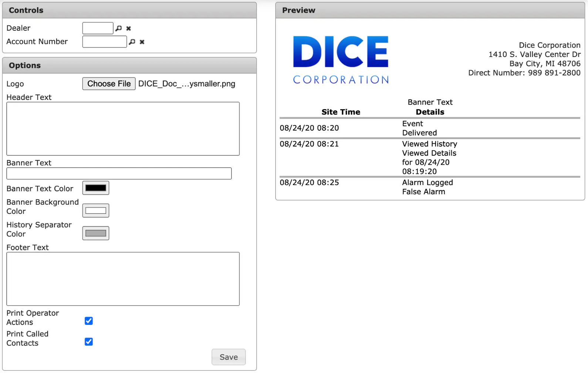
Task: Click the 'Viewed History' detail text
Action: (430, 144)
